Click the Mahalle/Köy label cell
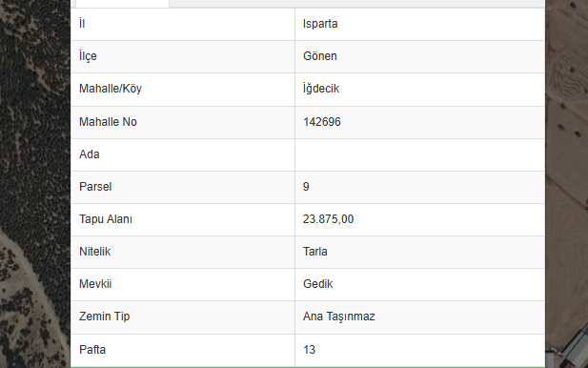 click(x=183, y=90)
